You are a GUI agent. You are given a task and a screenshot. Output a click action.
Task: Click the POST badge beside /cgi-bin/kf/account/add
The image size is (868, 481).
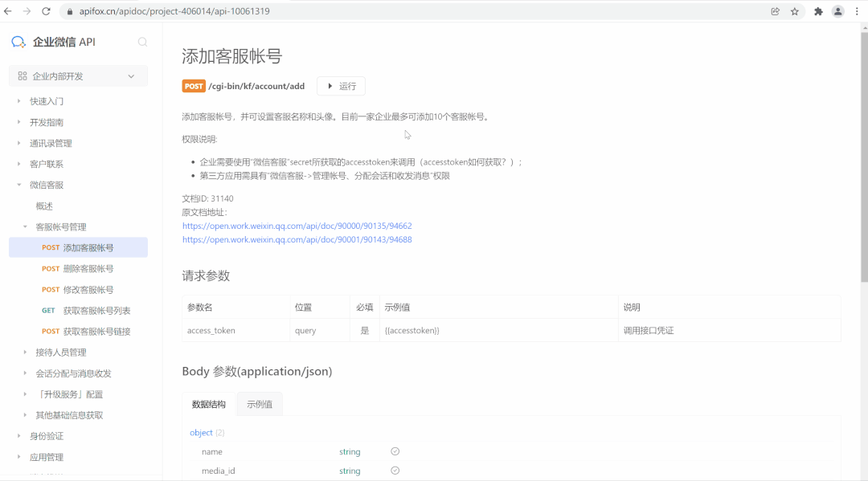tap(193, 86)
